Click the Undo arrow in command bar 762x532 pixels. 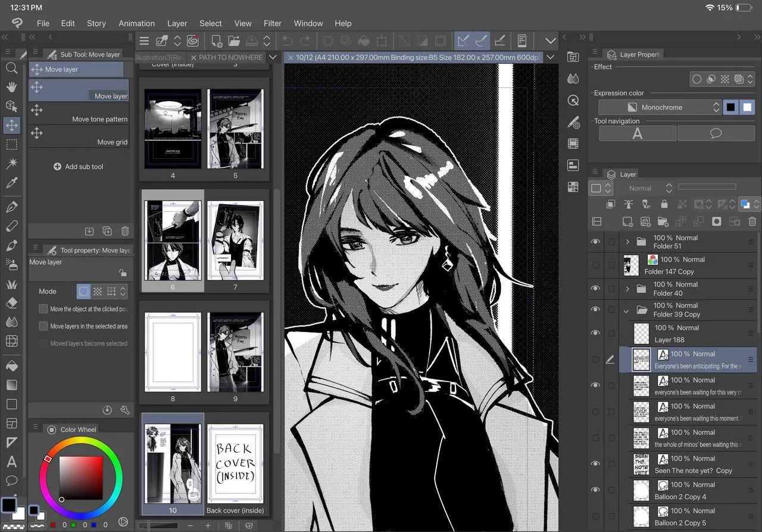click(287, 41)
